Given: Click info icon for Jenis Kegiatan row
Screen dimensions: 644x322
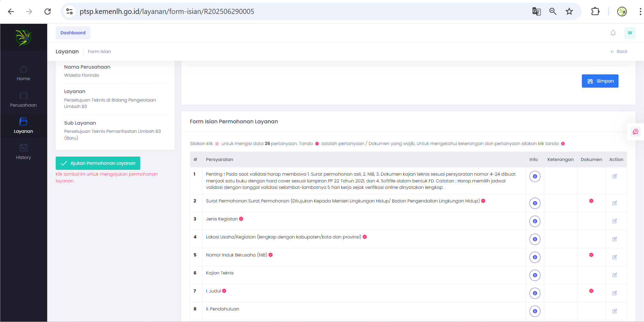Looking at the screenshot, I should click(535, 221).
